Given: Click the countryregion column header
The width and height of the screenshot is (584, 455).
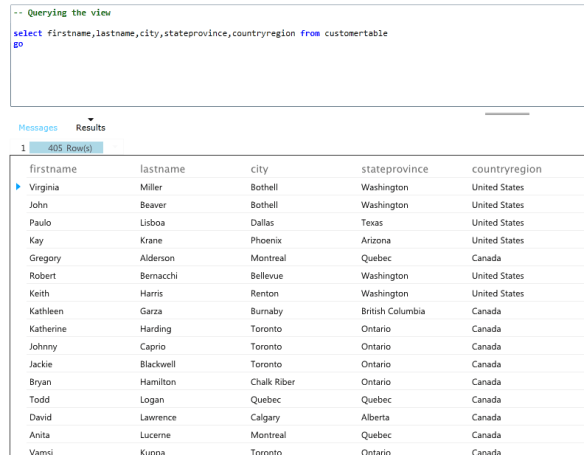Looking at the screenshot, I should point(507,169).
